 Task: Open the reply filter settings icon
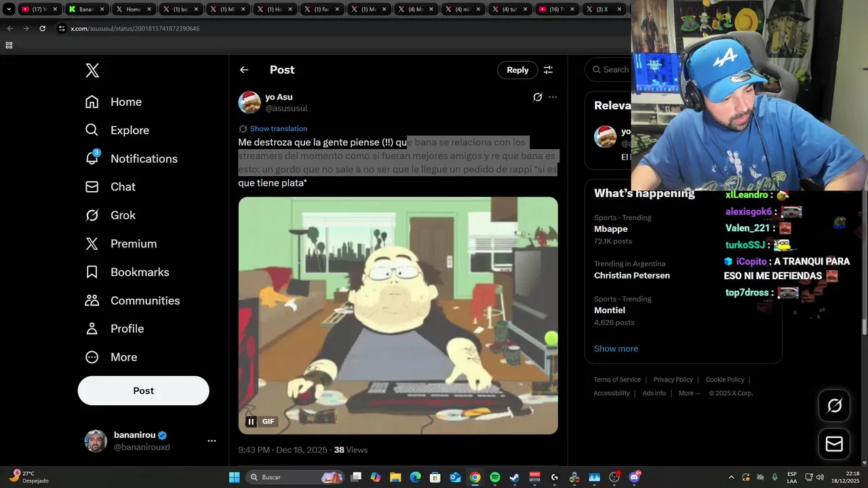pos(548,70)
